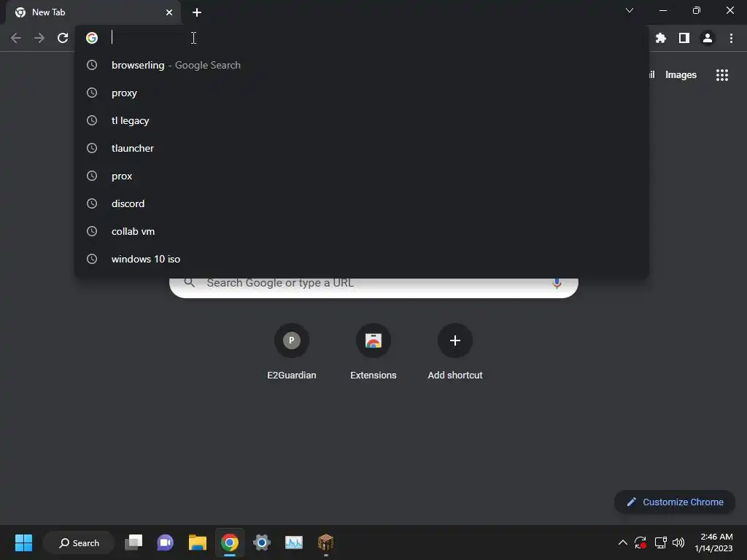Open the Images link
The width and height of the screenshot is (747, 560).
681,75
